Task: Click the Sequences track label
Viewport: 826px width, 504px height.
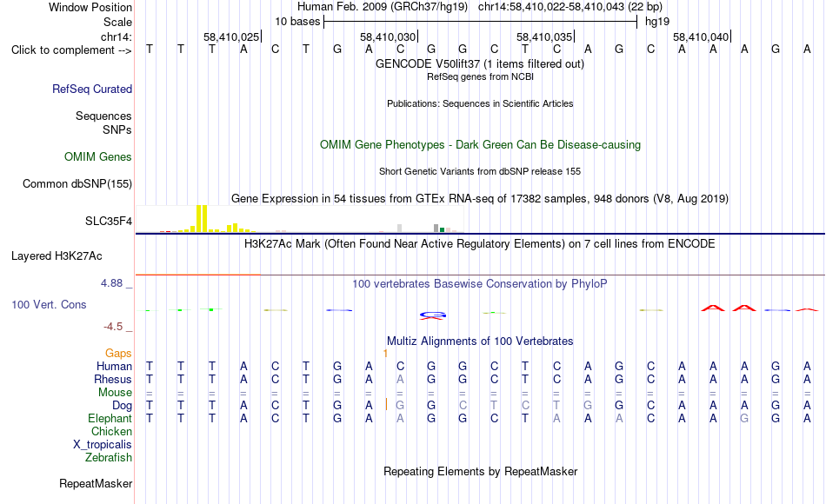Action: click(x=103, y=116)
